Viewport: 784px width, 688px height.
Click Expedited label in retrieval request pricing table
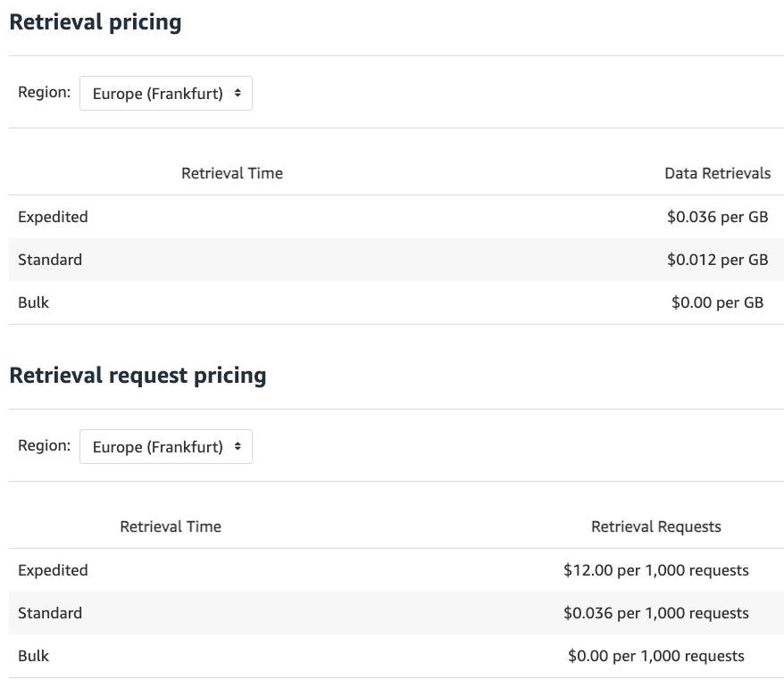pyautogui.click(x=53, y=570)
